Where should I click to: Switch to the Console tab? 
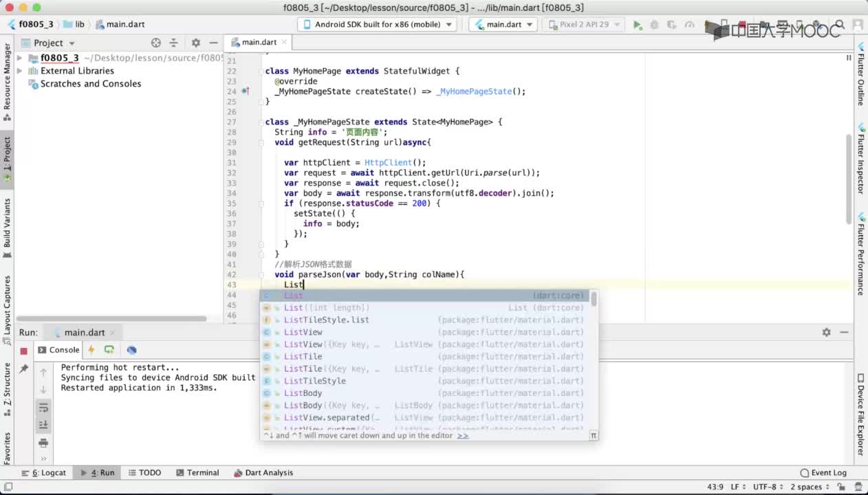[x=59, y=350]
